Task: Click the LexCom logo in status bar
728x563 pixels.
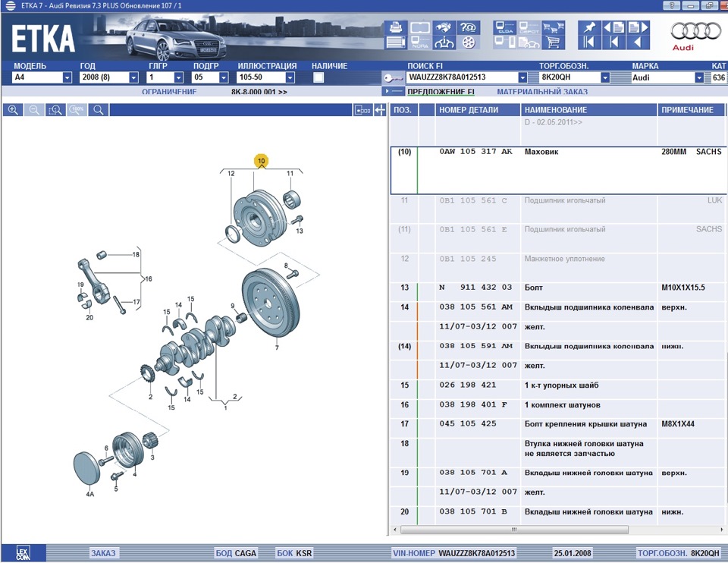Action: (24, 553)
